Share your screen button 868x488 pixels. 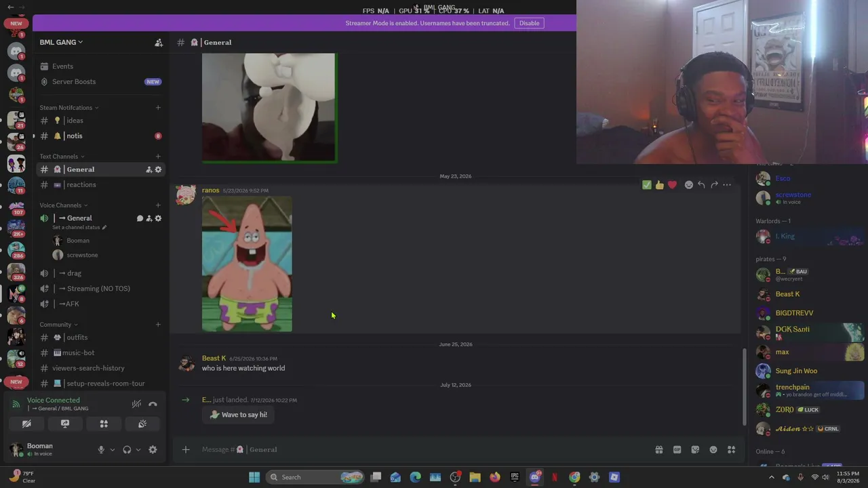[x=65, y=424]
